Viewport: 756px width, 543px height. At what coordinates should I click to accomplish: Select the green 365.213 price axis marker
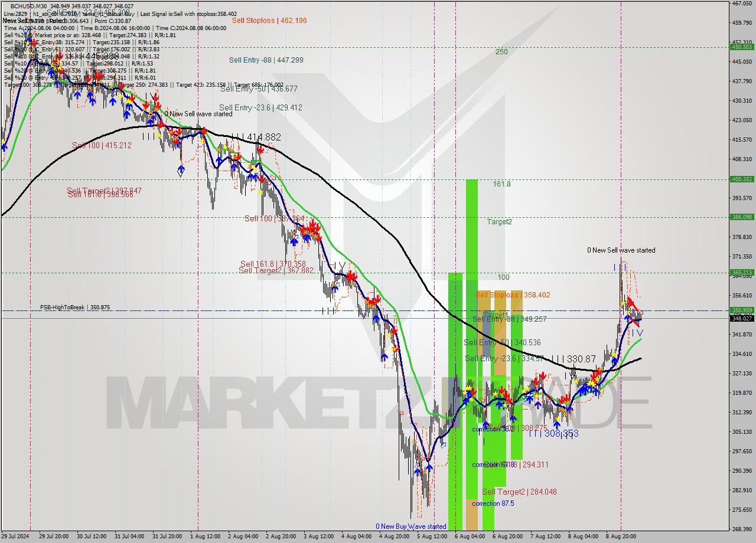(742, 273)
